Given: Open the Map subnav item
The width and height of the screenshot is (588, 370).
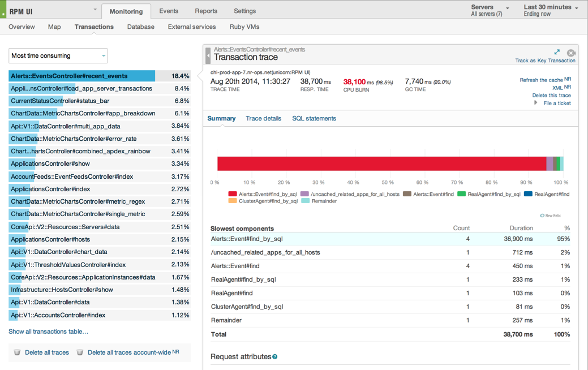Looking at the screenshot, I should pos(54,27).
